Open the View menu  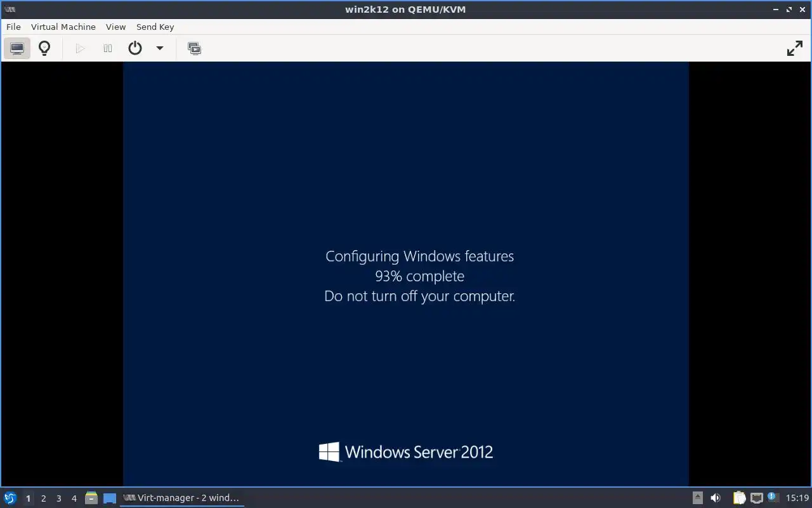point(115,27)
